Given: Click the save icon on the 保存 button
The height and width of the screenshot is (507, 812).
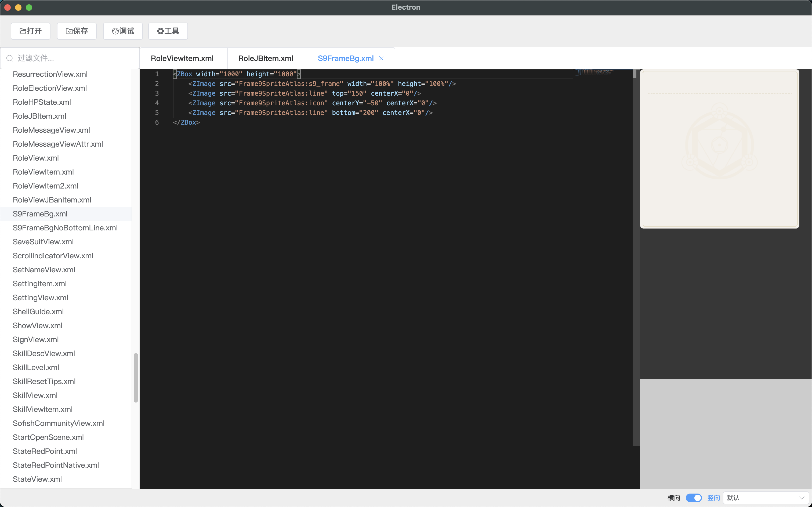Looking at the screenshot, I should (x=69, y=31).
